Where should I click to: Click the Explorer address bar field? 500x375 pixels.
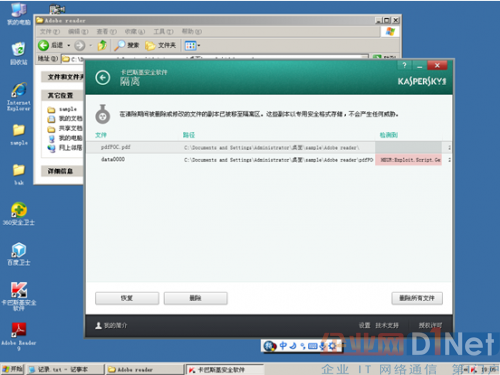(215, 59)
